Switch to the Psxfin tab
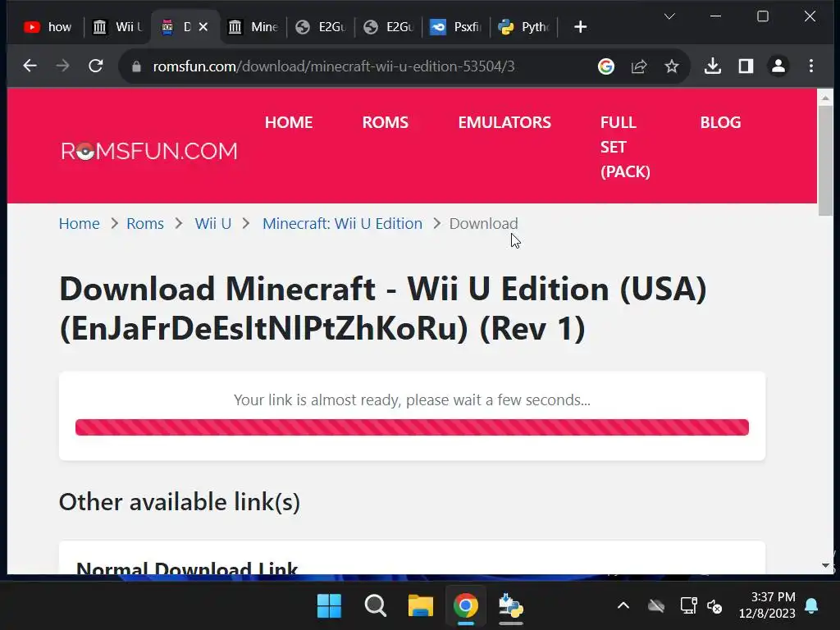The image size is (840, 630). [x=456, y=27]
